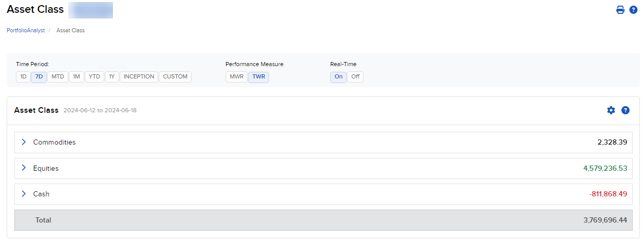
Task: Click the Total summary row
Action: [324, 220]
